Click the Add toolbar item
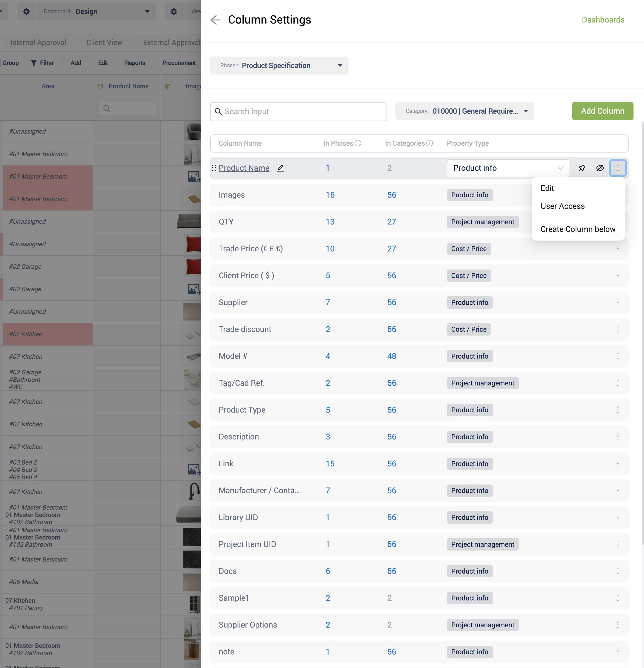The width and height of the screenshot is (644, 668). [76, 63]
